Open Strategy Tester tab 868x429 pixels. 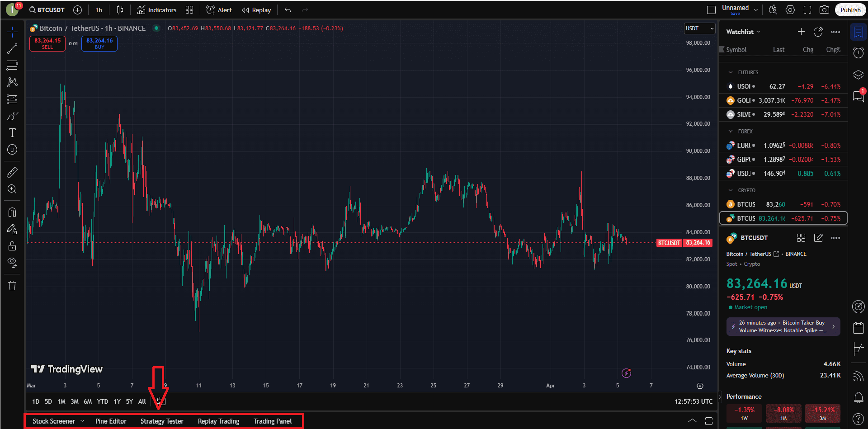[162, 421]
